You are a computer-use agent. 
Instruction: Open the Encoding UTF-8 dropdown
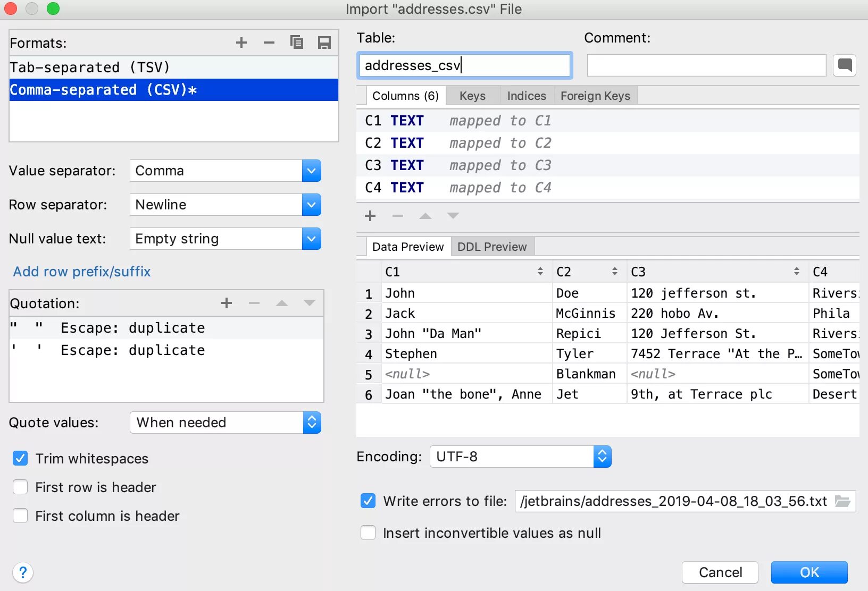click(602, 457)
